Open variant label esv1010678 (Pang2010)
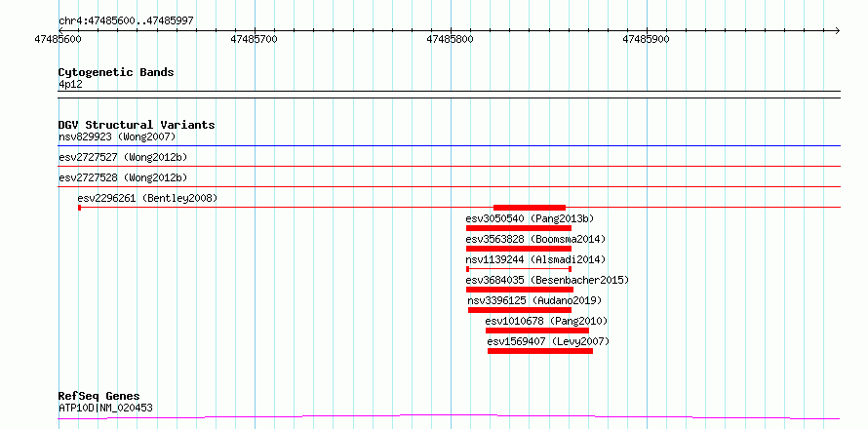Image resolution: width=868 pixels, height=429 pixels. point(546,321)
